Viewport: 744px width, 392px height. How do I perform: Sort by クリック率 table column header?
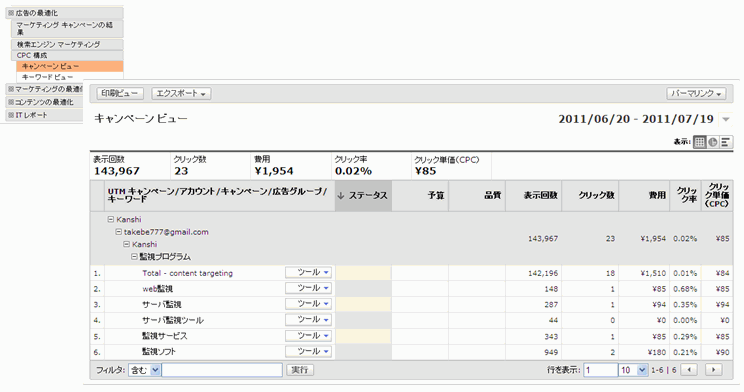(686, 196)
